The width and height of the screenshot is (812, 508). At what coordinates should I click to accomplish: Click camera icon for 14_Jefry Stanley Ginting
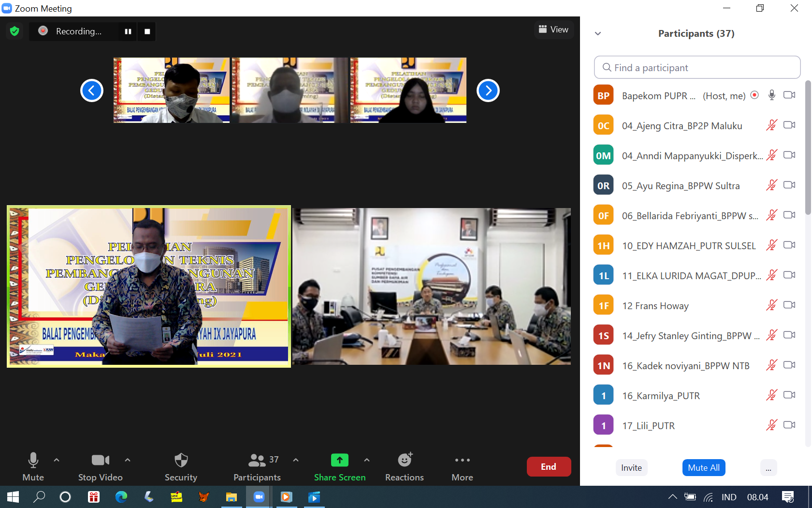tap(789, 335)
